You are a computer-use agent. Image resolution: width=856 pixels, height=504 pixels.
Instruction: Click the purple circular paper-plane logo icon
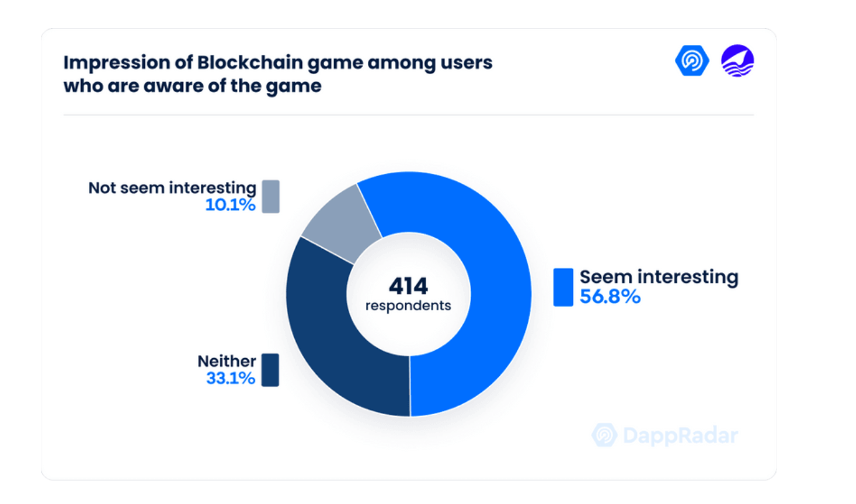[737, 61]
